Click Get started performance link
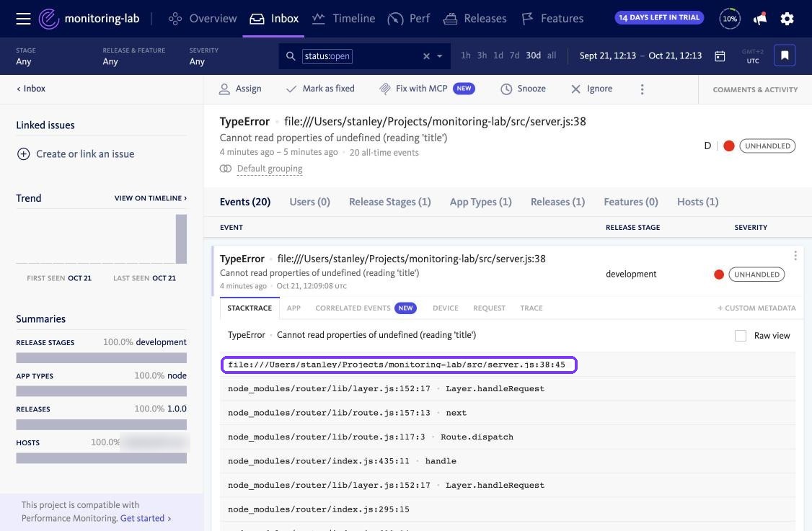The width and height of the screenshot is (812, 531). pos(146,518)
